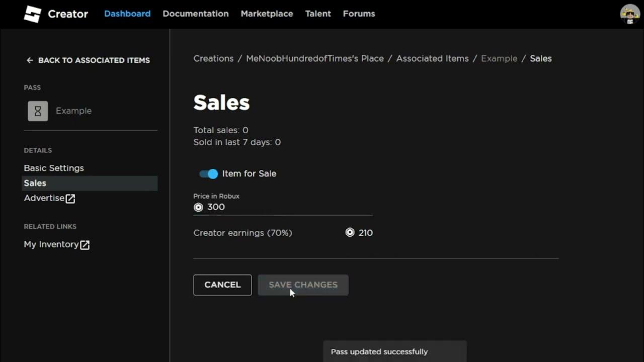This screenshot has height=362, width=644.
Task: Open the Dashboard tab
Action: click(127, 14)
